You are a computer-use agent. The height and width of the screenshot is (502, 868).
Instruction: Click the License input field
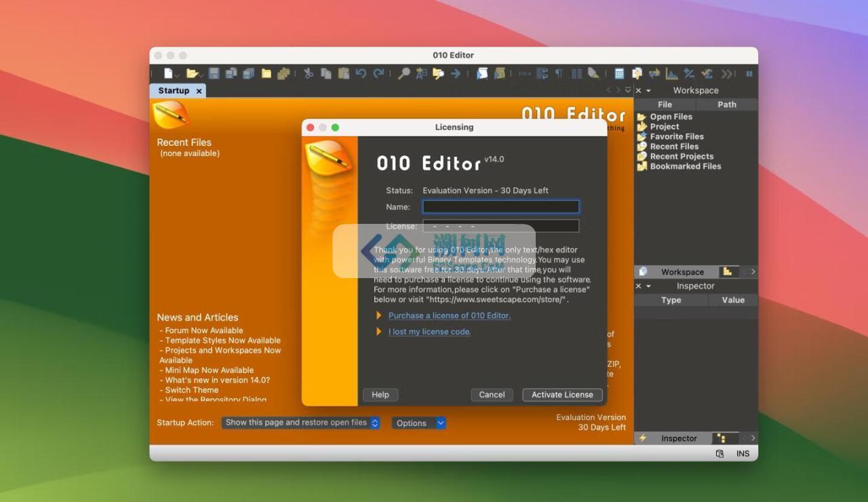coord(501,226)
